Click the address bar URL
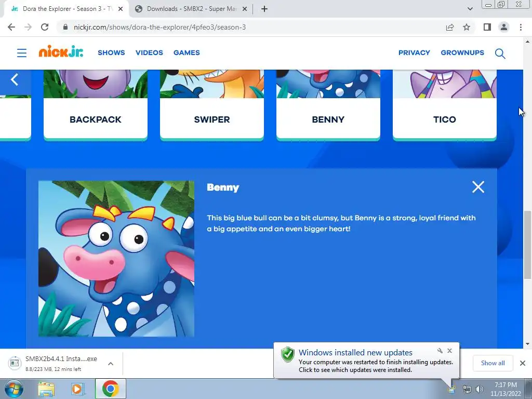The height and width of the screenshot is (399, 532). point(160,27)
